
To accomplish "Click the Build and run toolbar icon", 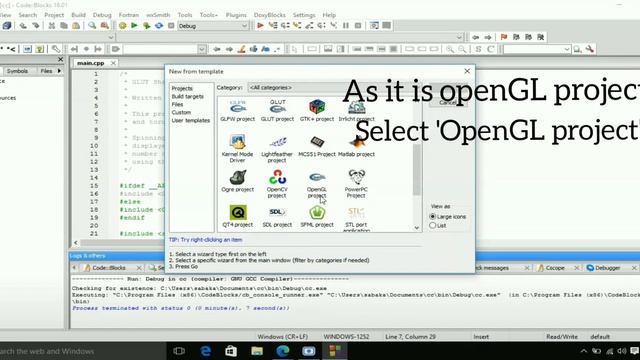I will pos(147,26).
